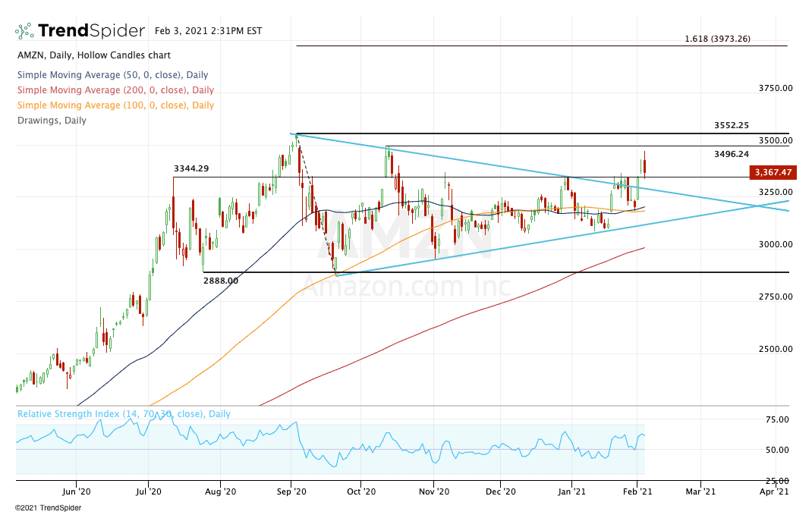Click the TrendSpider brand name text
The height and width of the screenshot is (515, 812).
pyautogui.click(x=91, y=31)
